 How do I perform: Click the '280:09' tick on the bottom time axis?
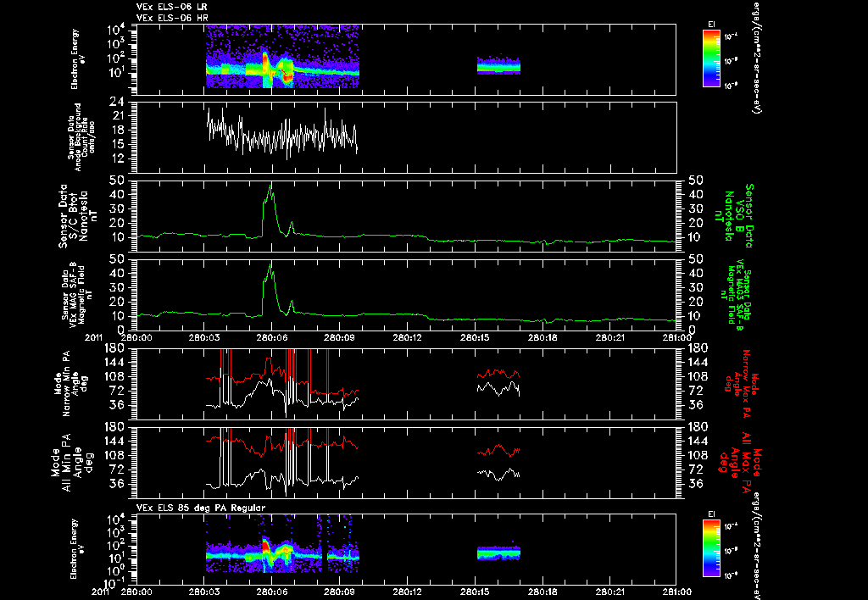pos(340,592)
